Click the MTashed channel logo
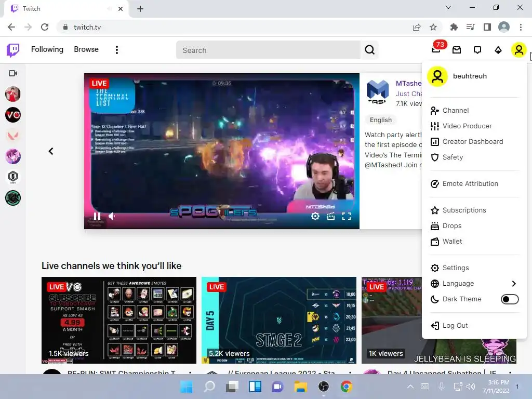 pos(378,91)
